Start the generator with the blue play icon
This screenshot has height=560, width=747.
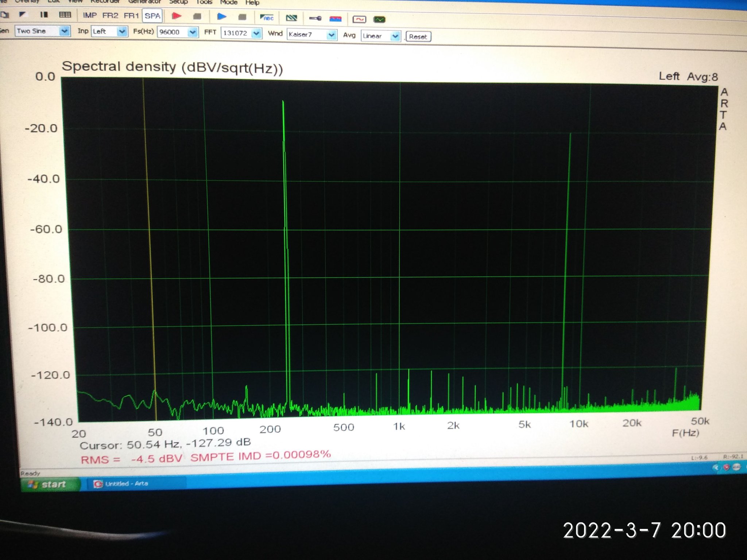point(221,16)
